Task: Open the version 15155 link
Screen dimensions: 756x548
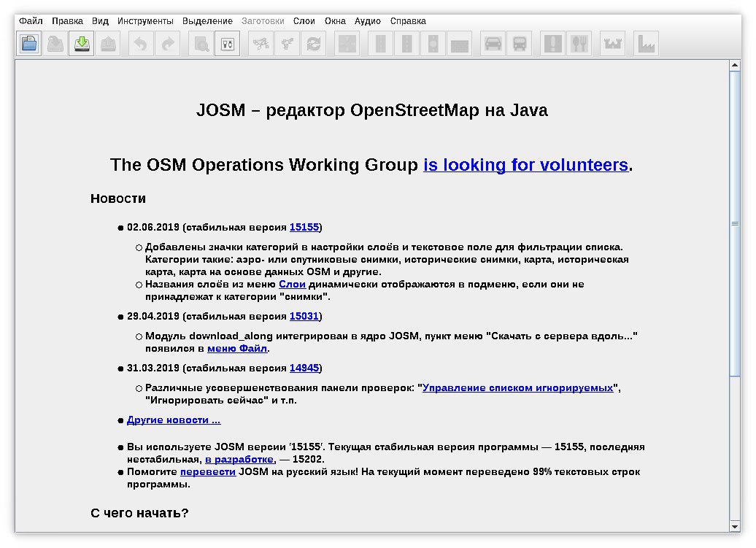Action: (304, 227)
